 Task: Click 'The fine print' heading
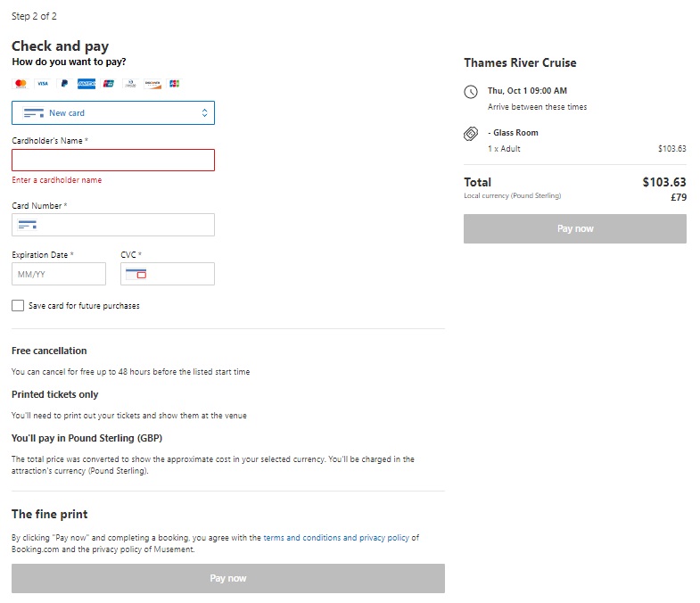(50, 514)
